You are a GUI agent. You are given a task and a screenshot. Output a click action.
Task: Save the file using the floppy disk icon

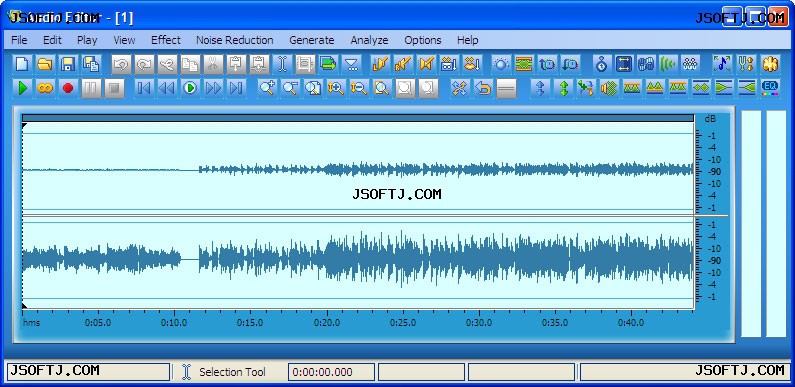68,64
